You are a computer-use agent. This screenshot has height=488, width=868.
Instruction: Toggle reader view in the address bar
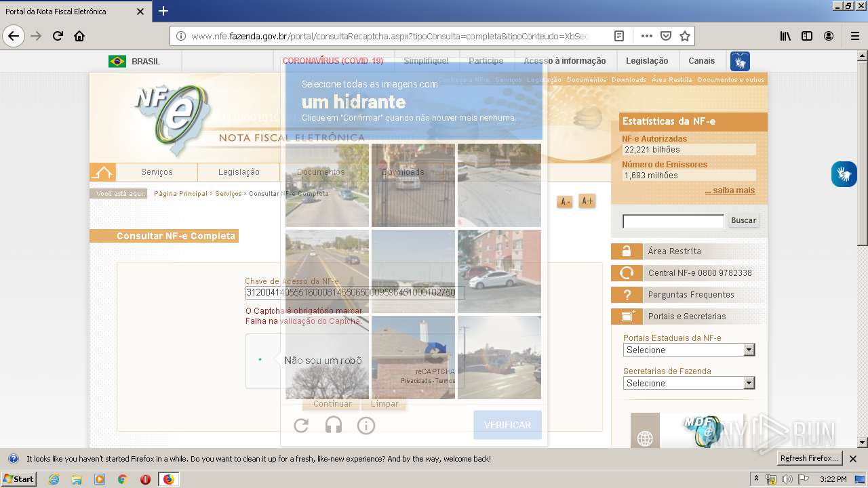tap(619, 36)
